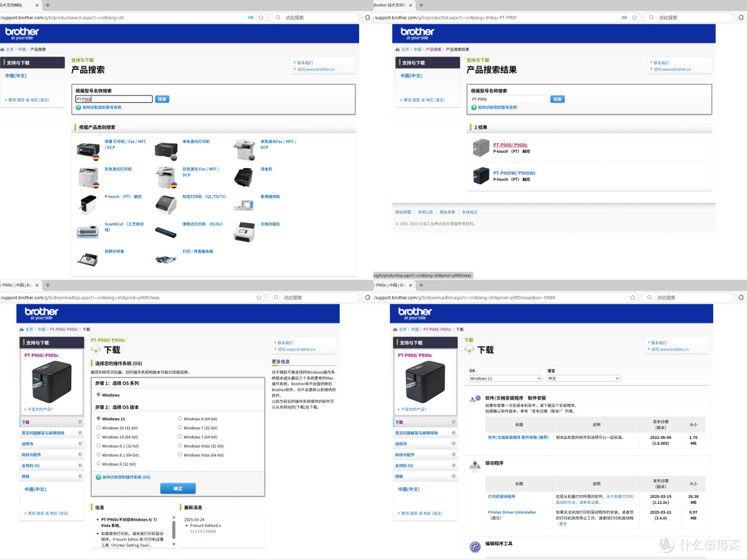Click the bookmark star in the download list window
Screen dimensions: 747x560
point(633,297)
